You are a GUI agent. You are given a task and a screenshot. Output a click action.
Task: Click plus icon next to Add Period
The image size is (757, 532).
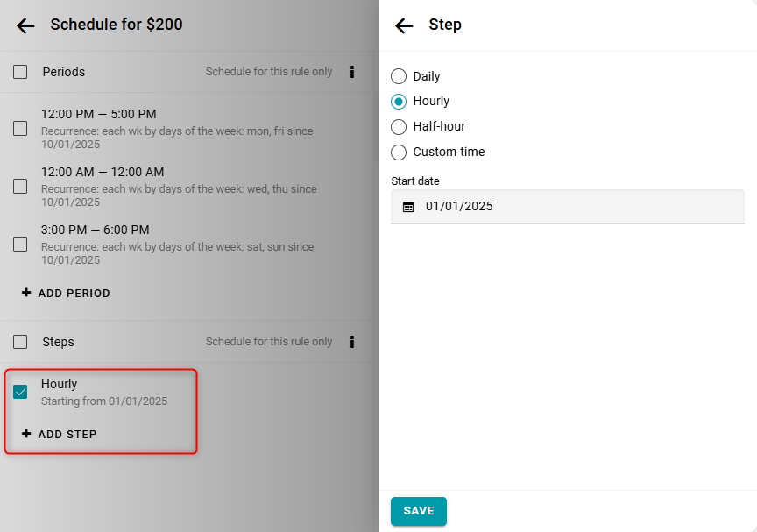pyautogui.click(x=26, y=293)
